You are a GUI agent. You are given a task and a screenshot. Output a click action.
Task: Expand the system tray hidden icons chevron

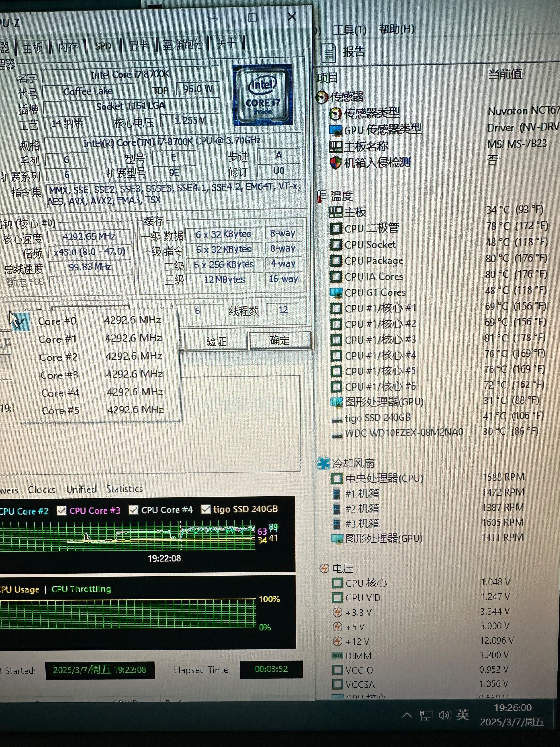(407, 715)
